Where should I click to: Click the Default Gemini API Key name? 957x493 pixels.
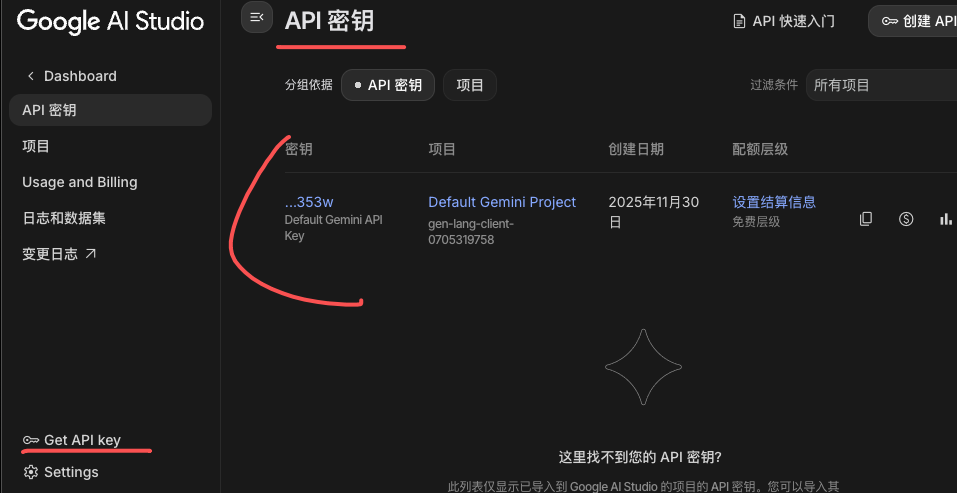[x=334, y=228]
